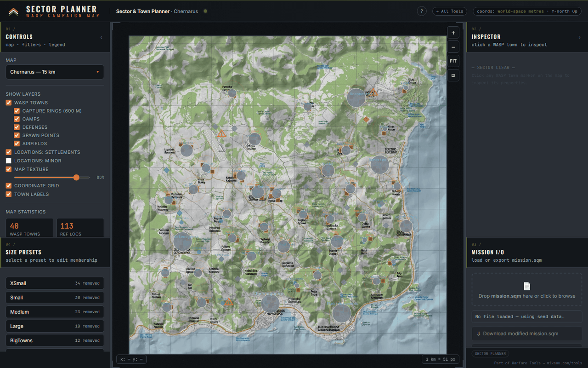
Task: Select the Zelenogorsk town marker circle
Action: tap(182, 241)
